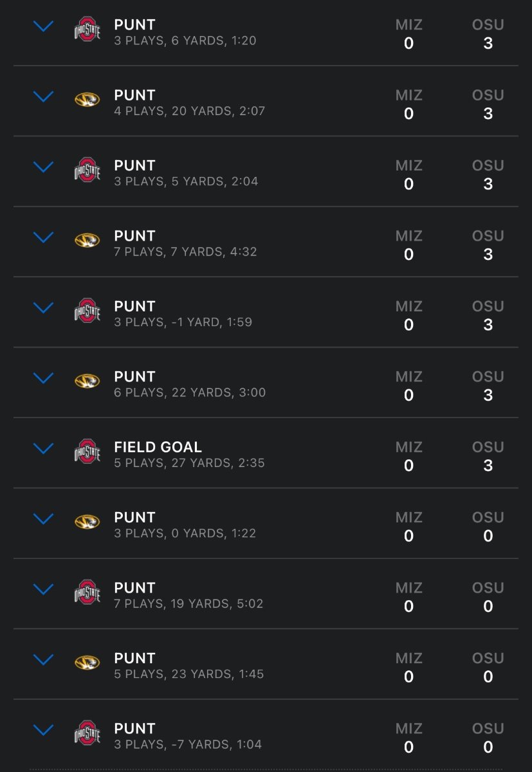
Task: Open the 7 plays, 19 yards, 5:02 drive text
Action: click(x=188, y=603)
